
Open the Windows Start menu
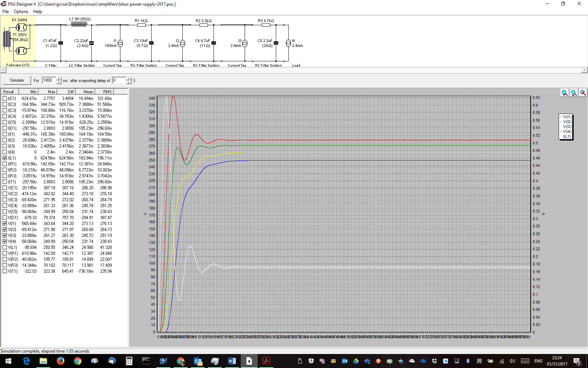coord(8,361)
